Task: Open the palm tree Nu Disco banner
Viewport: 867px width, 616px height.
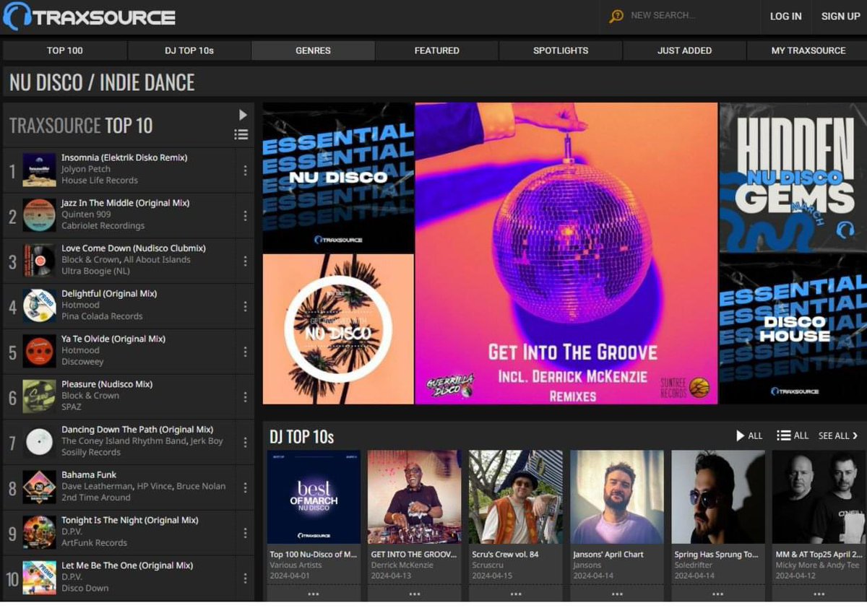Action: coord(338,329)
